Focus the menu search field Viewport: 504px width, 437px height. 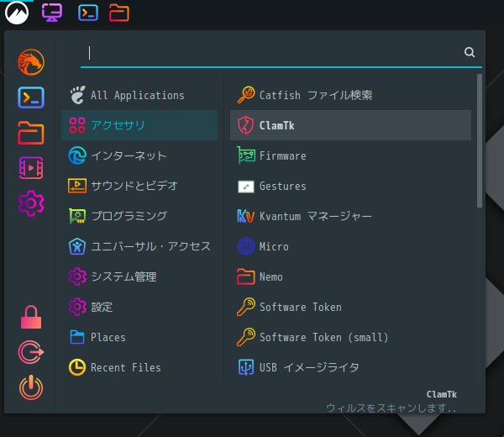point(273,53)
